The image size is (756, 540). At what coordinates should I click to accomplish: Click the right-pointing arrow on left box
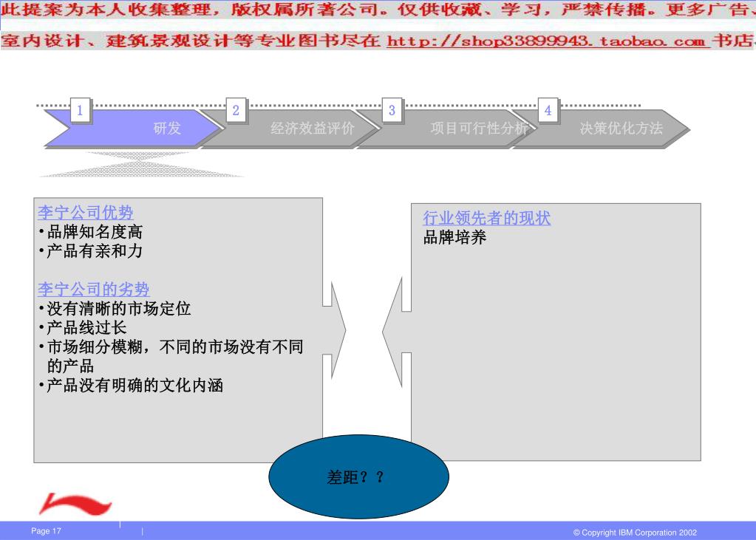pos(334,330)
